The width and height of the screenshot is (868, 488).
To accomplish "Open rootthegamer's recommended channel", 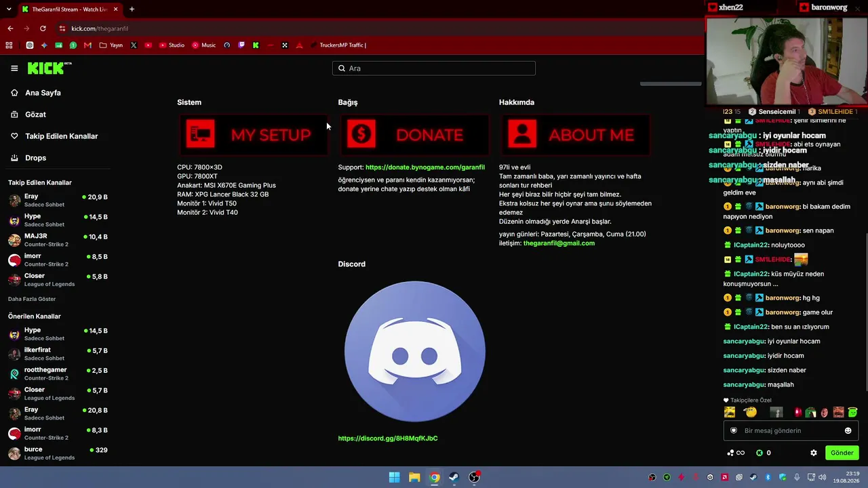I will [x=58, y=373].
